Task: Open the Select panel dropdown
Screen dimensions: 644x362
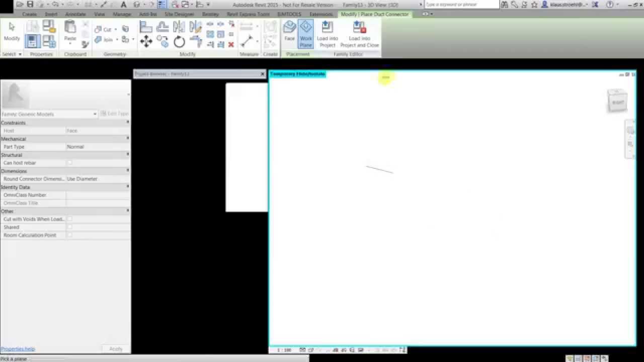Action: 12,54
